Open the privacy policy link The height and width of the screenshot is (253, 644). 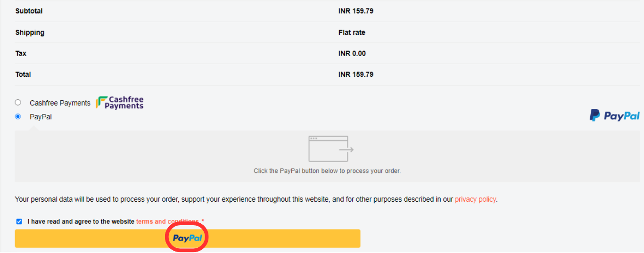coord(475,199)
